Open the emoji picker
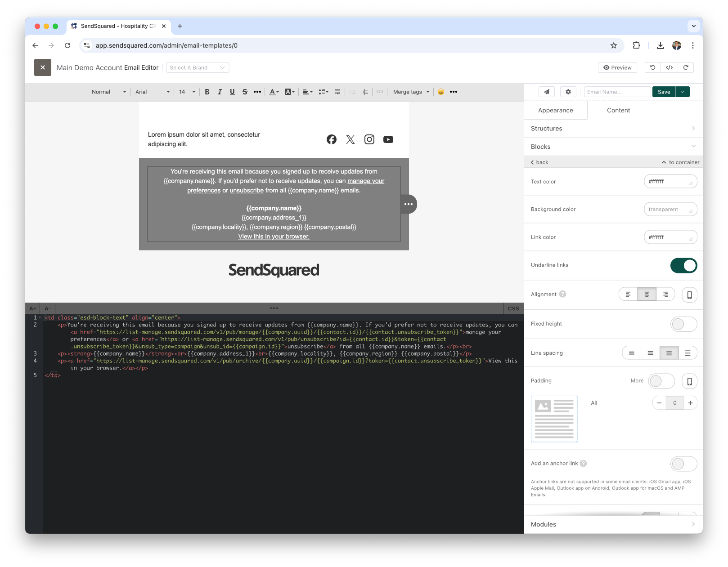The image size is (728, 567). (x=441, y=92)
